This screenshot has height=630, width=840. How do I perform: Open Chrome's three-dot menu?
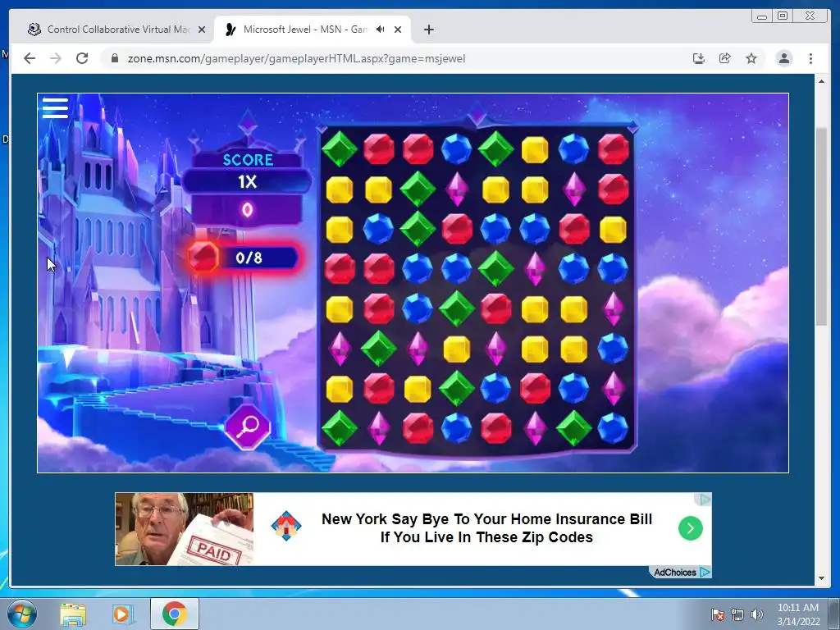pyautogui.click(x=810, y=58)
